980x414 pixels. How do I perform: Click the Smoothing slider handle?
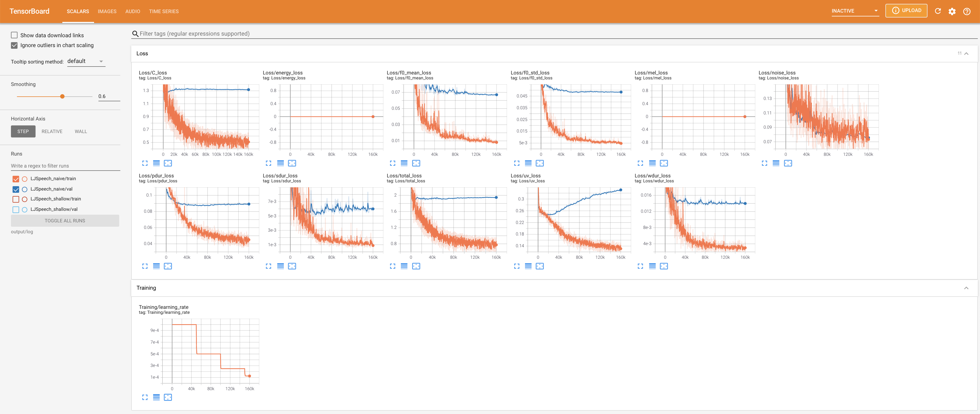tap(62, 96)
